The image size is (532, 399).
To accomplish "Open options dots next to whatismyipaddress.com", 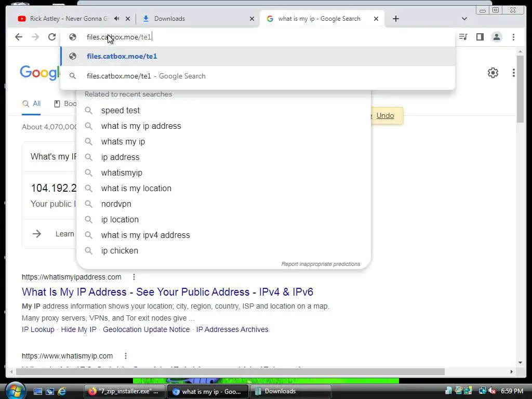I will pos(134,277).
